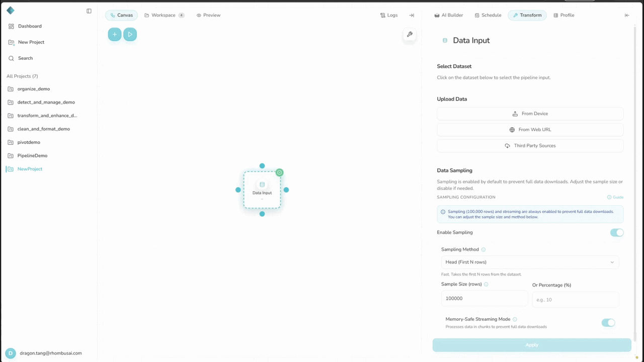This screenshot has width=644, height=362.
Task: Click the info icon beside Sampling Method
Action: (484, 249)
